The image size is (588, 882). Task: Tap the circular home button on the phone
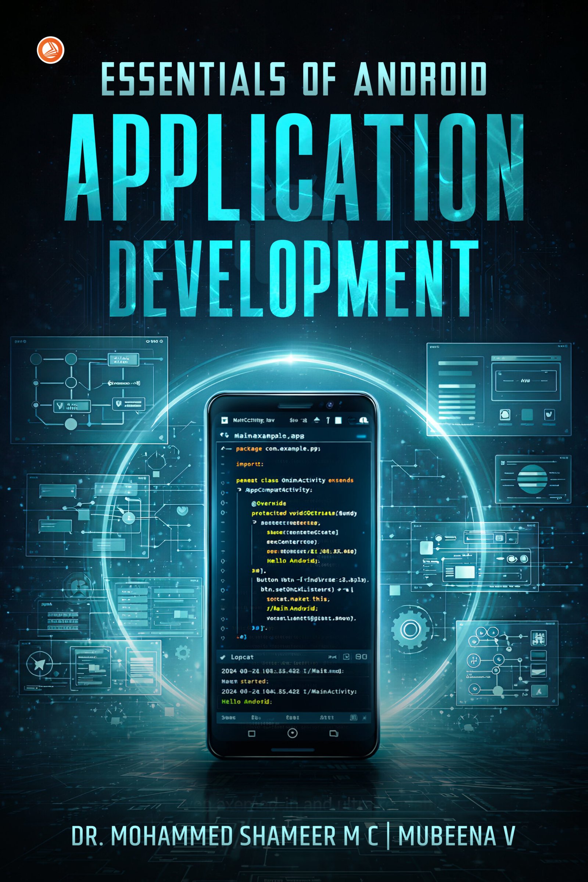coord(292,733)
